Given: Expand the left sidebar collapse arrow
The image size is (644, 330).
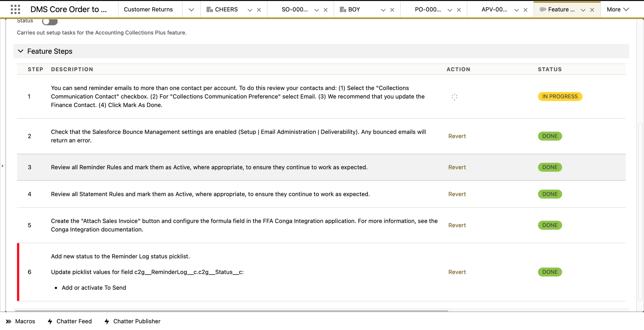Looking at the screenshot, I should [3, 166].
